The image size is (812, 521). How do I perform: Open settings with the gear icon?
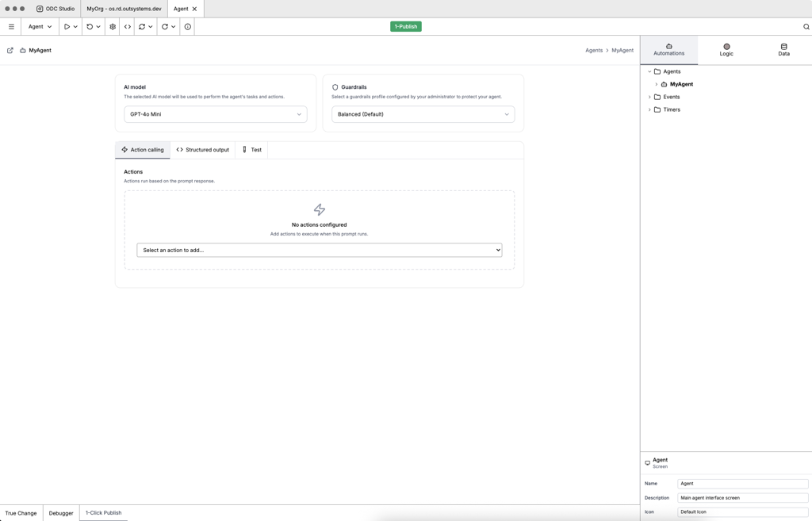click(x=113, y=26)
